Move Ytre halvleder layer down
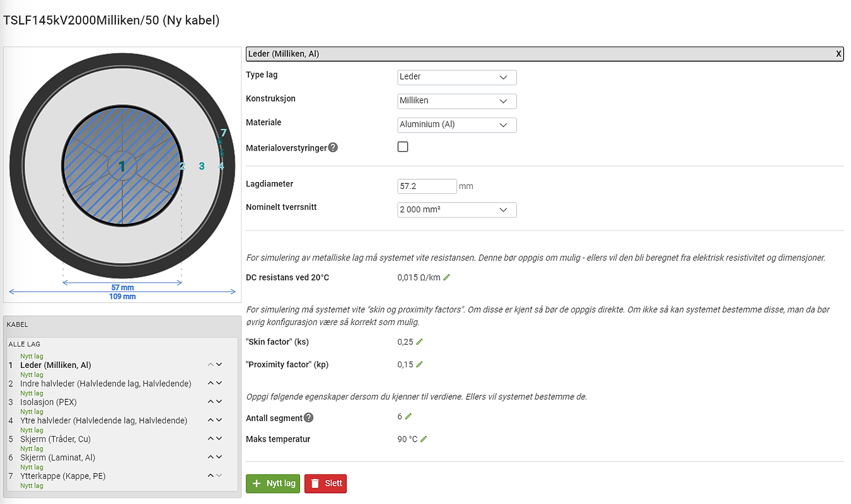 [219, 420]
